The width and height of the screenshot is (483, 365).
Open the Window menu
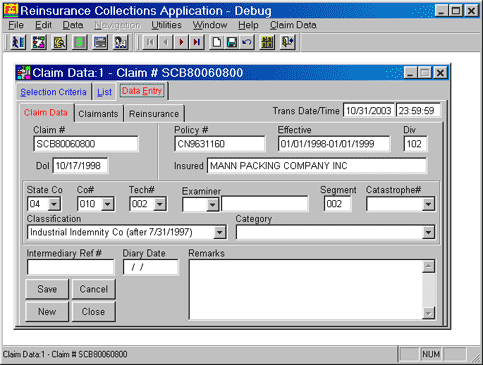click(x=210, y=25)
